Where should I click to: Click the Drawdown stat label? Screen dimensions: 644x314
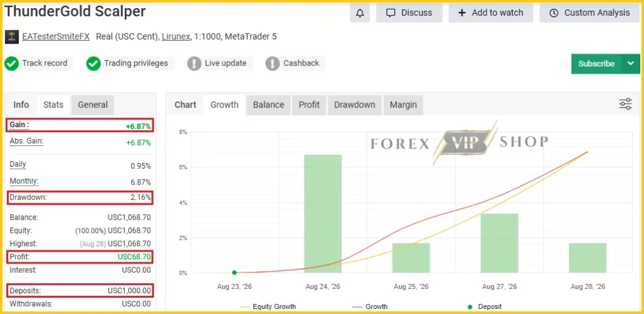click(28, 198)
